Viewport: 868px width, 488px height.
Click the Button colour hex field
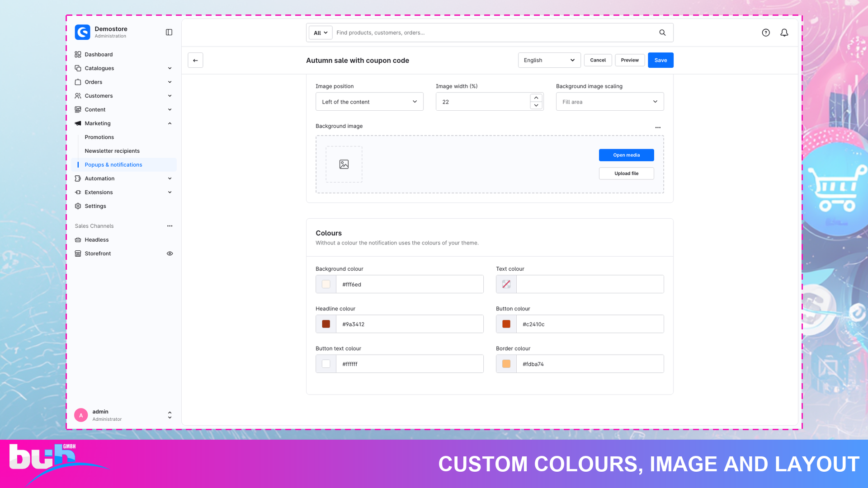590,324
